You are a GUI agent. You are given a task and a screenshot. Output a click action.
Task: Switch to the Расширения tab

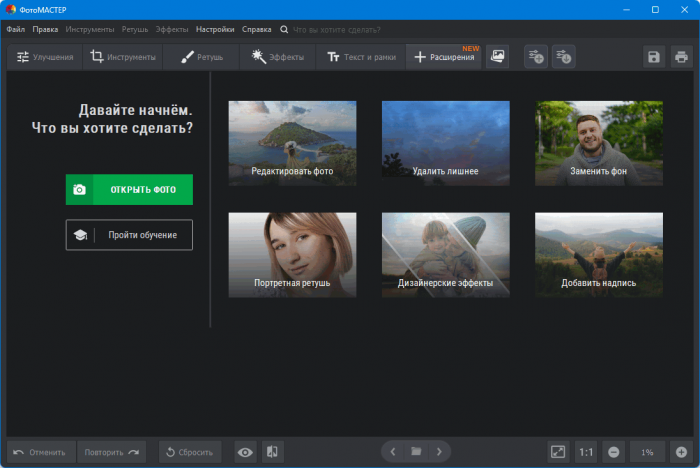444,57
